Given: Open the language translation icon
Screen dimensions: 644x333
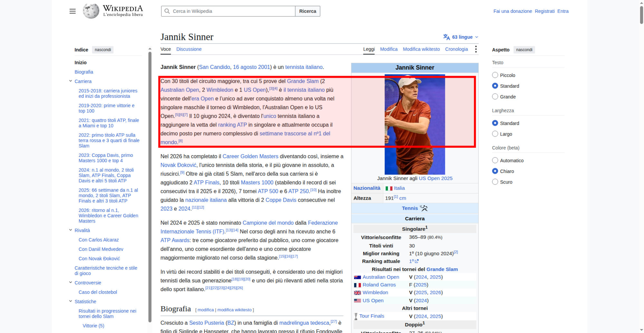Looking at the screenshot, I should point(446,37).
